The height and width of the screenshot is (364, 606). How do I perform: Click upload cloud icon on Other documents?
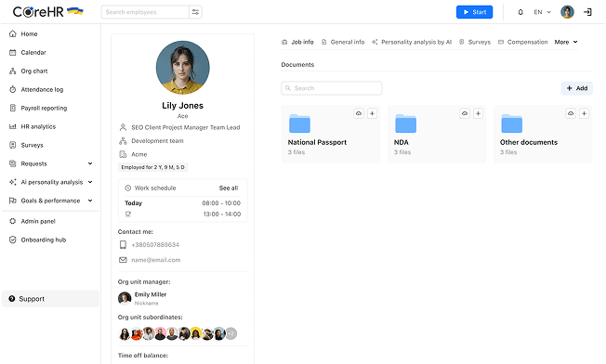[571, 113]
